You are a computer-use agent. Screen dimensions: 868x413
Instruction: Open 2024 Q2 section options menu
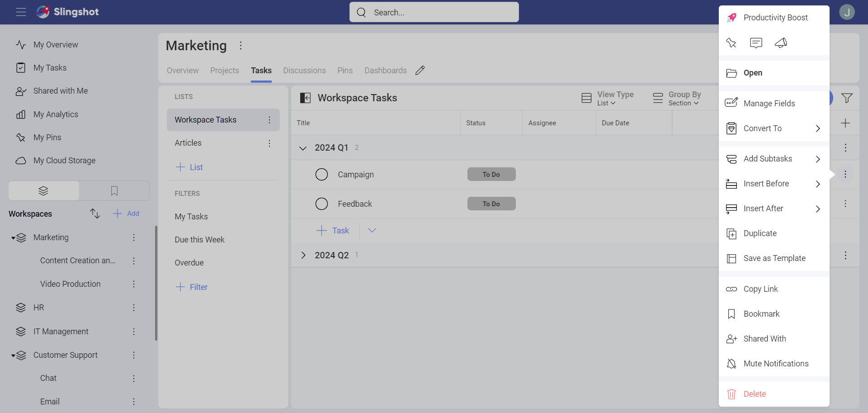(x=845, y=256)
